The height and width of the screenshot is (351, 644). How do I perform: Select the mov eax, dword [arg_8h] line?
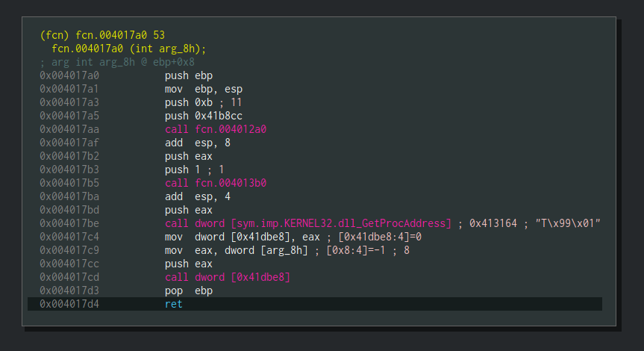coord(236,250)
